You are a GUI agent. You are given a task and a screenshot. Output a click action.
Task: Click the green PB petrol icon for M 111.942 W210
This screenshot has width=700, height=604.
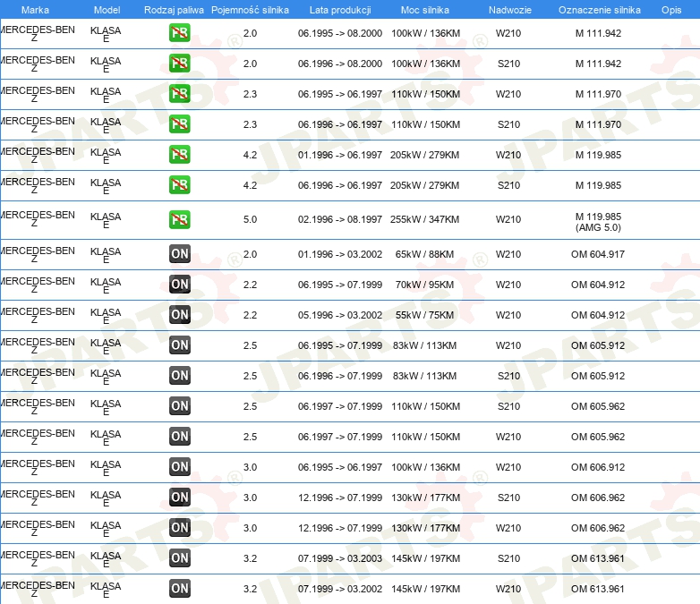[x=179, y=33]
